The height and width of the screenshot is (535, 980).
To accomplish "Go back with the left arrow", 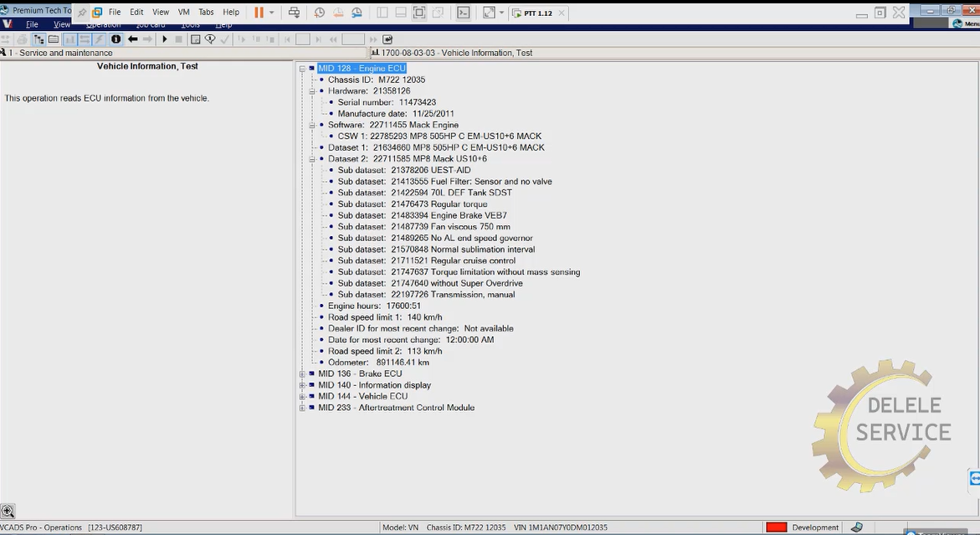I will pyautogui.click(x=132, y=39).
